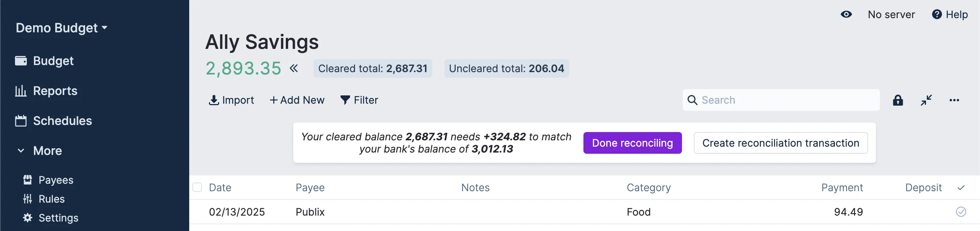Click the Rules tuning icon
This screenshot has width=980, height=231.
click(28, 199)
